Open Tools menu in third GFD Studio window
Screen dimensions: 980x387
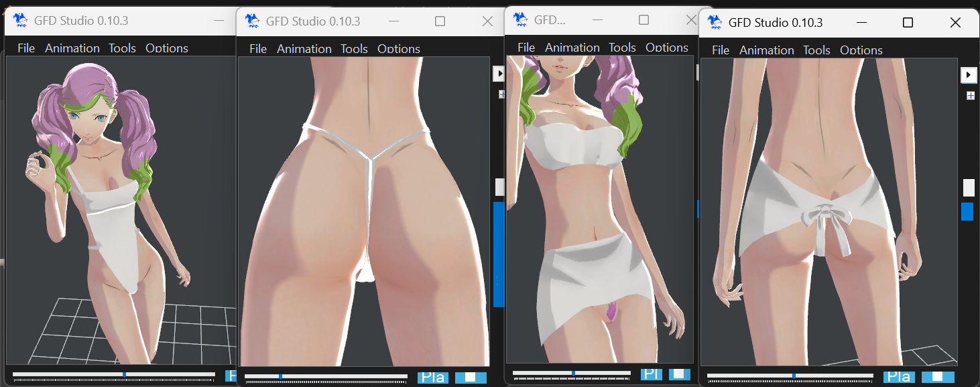coord(622,48)
